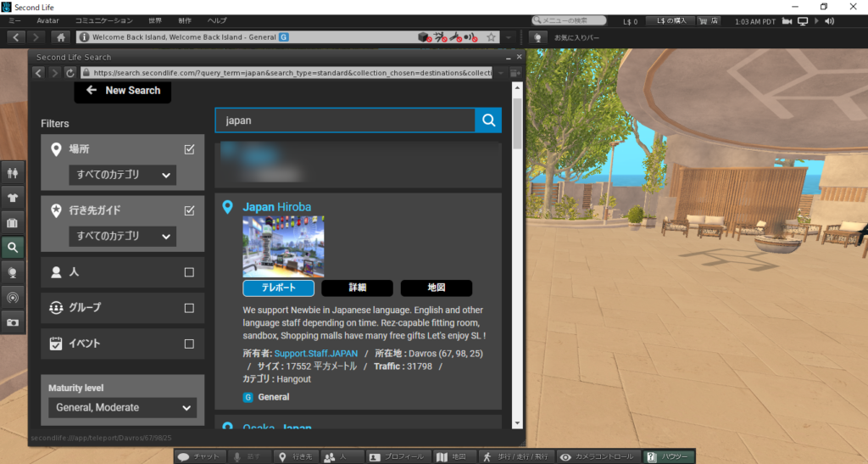This screenshot has width=868, height=464.
Task: Click the L$ の購入 buy button
Action: point(671,21)
